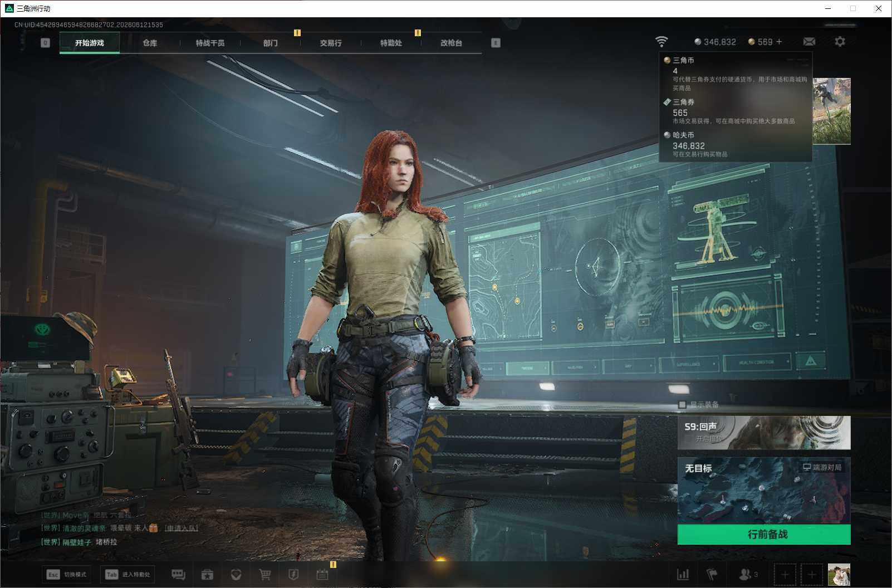This screenshot has width=892, height=588.
Task: Click the 565 三角券 amount in popup
Action: (x=680, y=112)
